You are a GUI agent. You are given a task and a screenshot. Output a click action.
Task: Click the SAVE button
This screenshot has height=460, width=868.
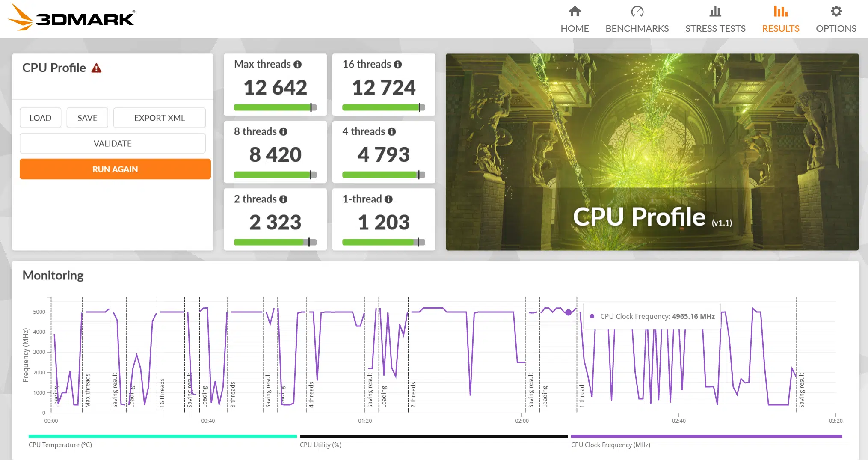(87, 118)
